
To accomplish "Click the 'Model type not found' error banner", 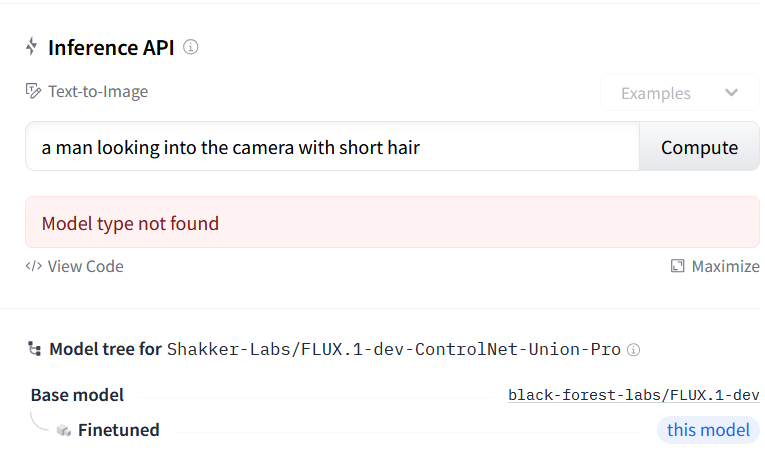I will (x=392, y=223).
